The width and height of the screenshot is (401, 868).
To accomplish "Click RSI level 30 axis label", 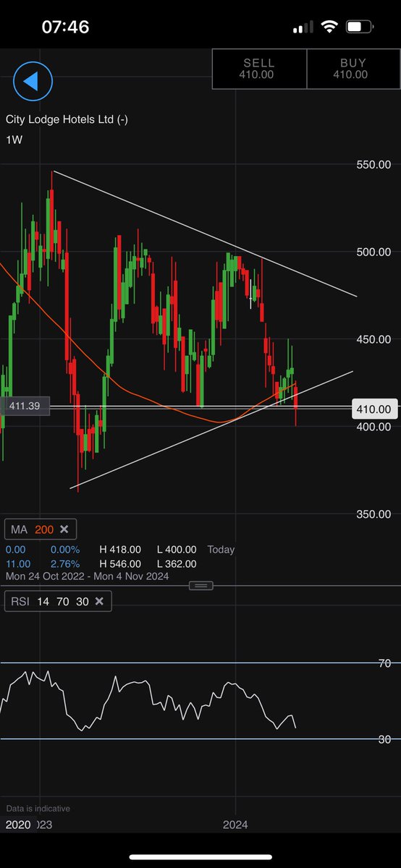I will pyautogui.click(x=384, y=739).
